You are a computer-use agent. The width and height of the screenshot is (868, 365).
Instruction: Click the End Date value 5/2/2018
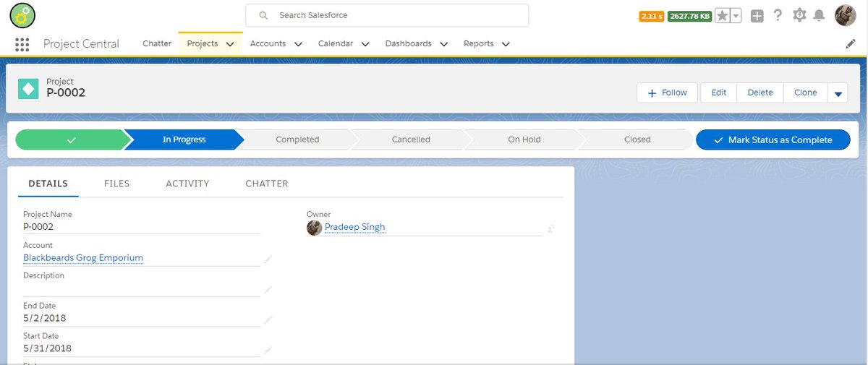[45, 318]
